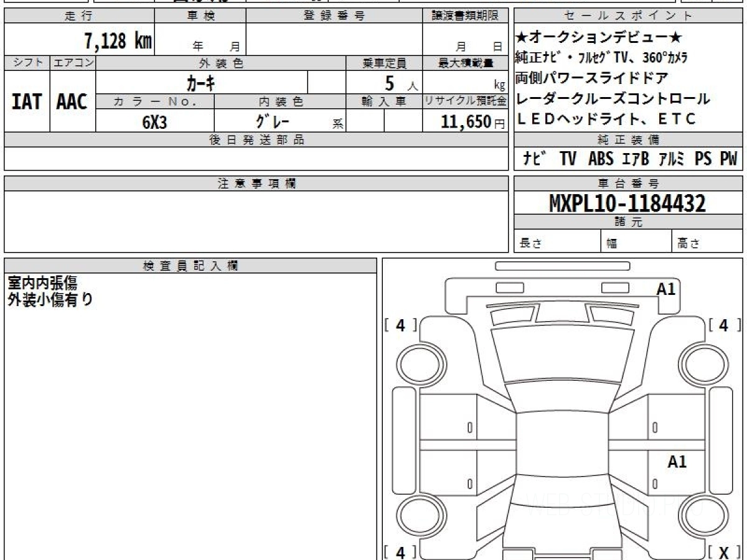Select the mileage value 7,128 km
The width and height of the screenshot is (747, 560).
click(118, 41)
